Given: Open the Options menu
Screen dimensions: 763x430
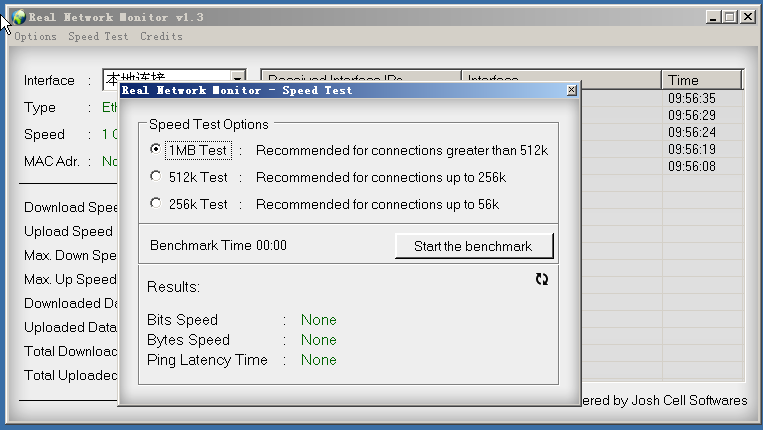Looking at the screenshot, I should [x=35, y=36].
